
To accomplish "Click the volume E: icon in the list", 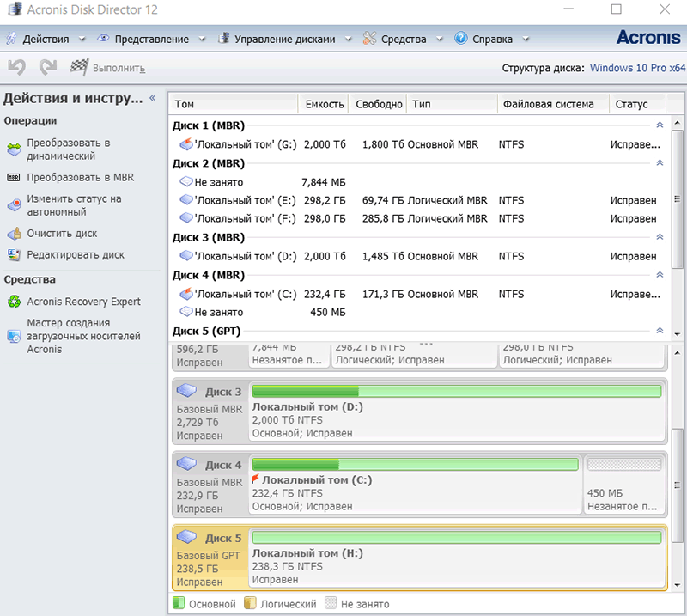I will pyautogui.click(x=186, y=200).
